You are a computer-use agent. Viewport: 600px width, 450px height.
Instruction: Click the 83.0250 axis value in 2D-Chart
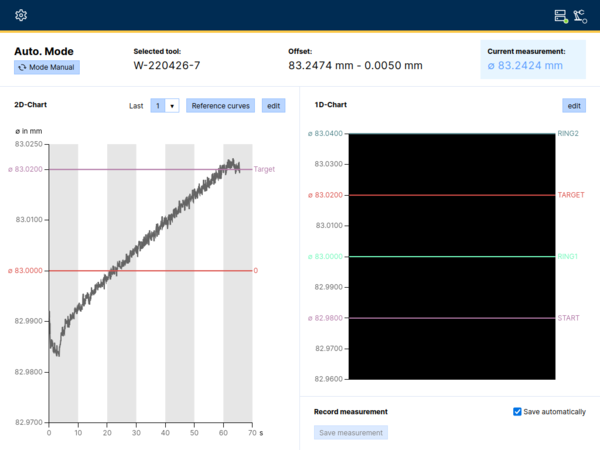[29, 144]
